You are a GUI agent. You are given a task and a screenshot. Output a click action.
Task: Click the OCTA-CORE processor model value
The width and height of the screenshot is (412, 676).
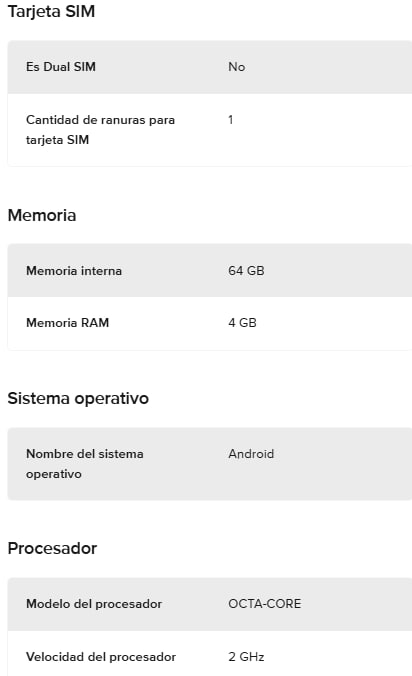pos(265,604)
